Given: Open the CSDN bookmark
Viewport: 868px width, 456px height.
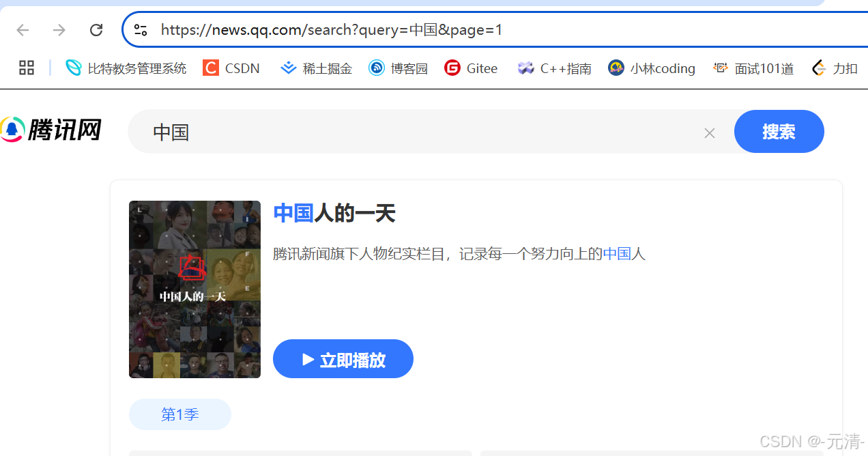Looking at the screenshot, I should [x=231, y=68].
